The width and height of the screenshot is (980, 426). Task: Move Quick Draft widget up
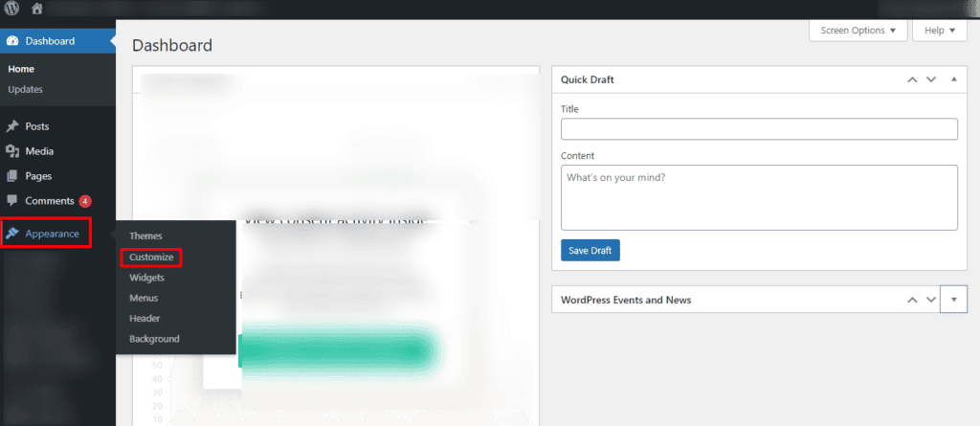(913, 79)
